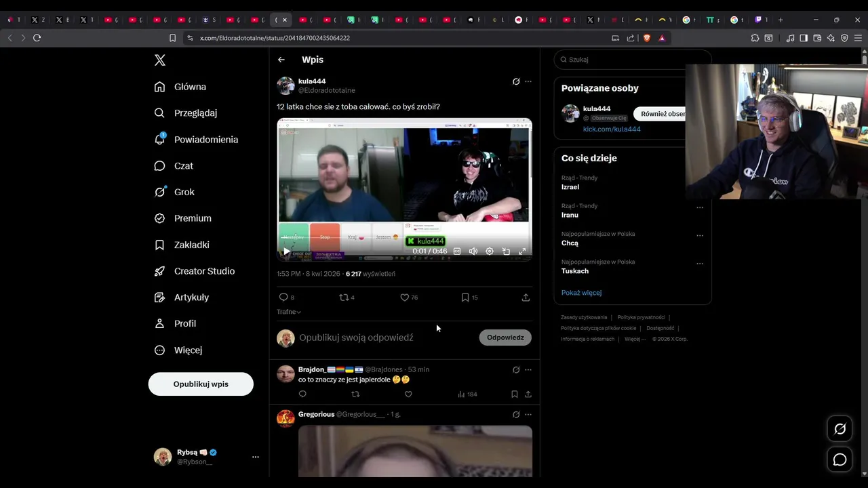Open Polityka prywatności link
This screenshot has height=488, width=868.
(641, 317)
